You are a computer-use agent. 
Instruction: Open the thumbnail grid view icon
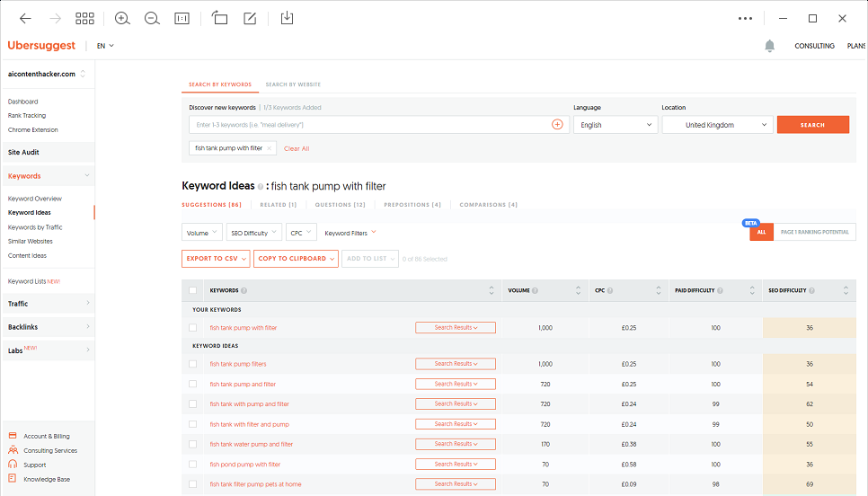(84, 18)
